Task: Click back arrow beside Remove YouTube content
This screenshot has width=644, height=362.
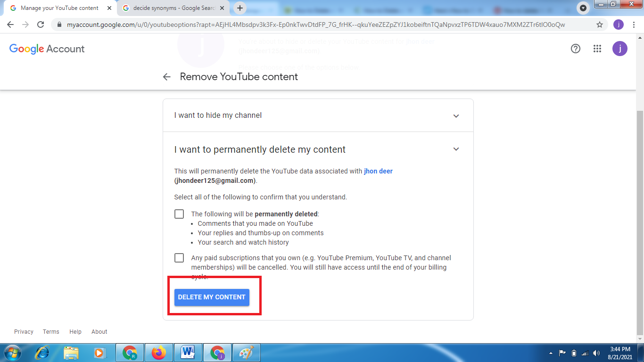Action: tap(166, 77)
